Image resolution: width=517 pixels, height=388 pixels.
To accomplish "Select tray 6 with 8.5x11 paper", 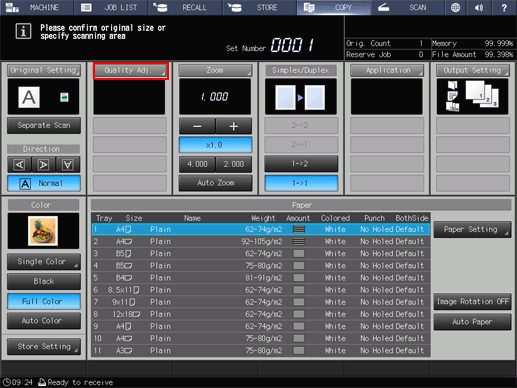I will [261, 290].
